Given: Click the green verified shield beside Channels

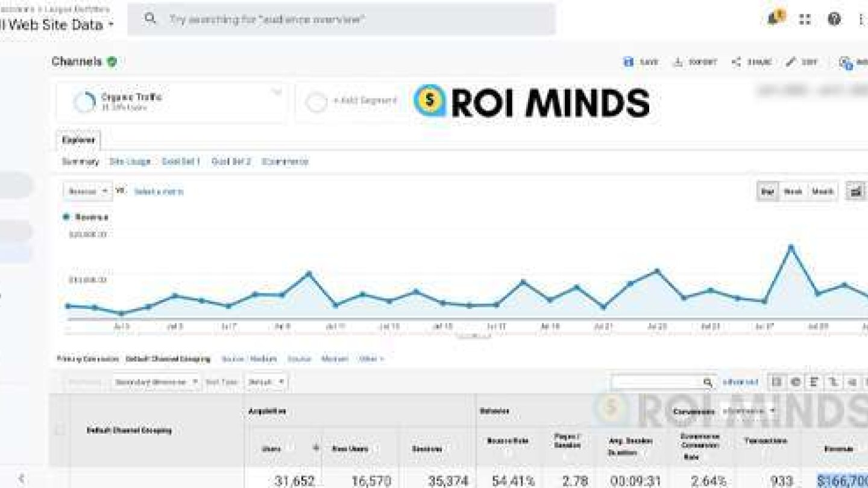Looking at the screenshot, I should point(112,61).
